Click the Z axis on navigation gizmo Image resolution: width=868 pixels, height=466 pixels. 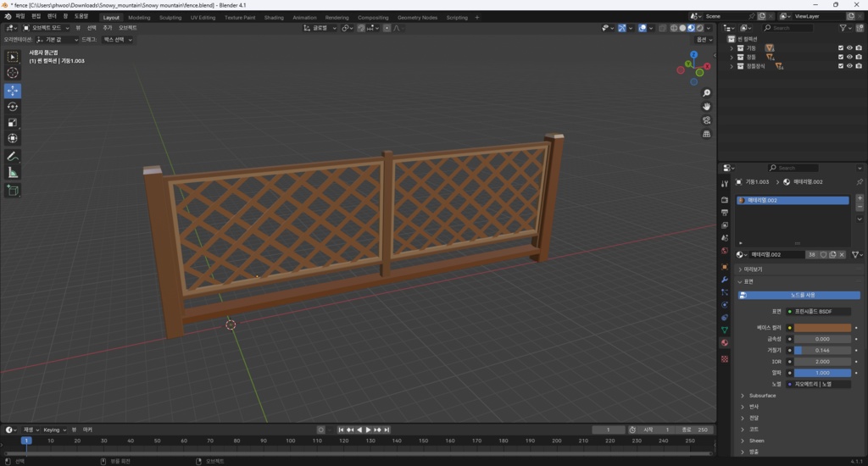pyautogui.click(x=693, y=55)
